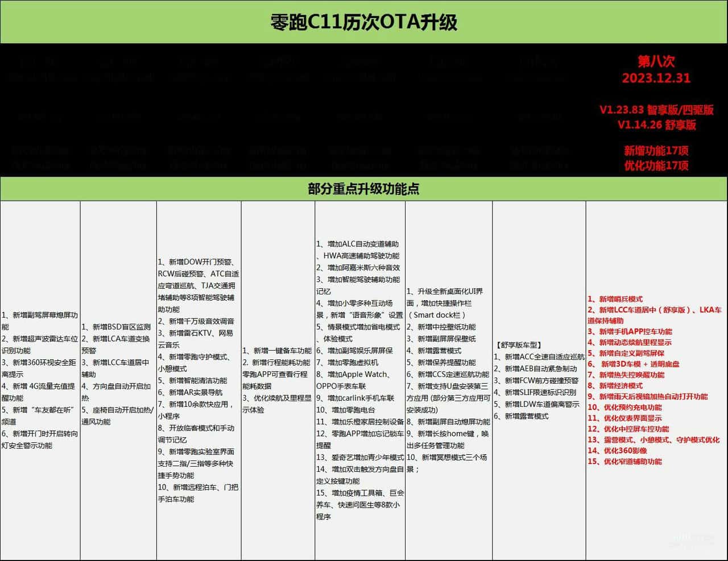The width and height of the screenshot is (728, 561).
Task: Click version text V1.23.83 智享版/四驱版
Action: pyautogui.click(x=656, y=110)
